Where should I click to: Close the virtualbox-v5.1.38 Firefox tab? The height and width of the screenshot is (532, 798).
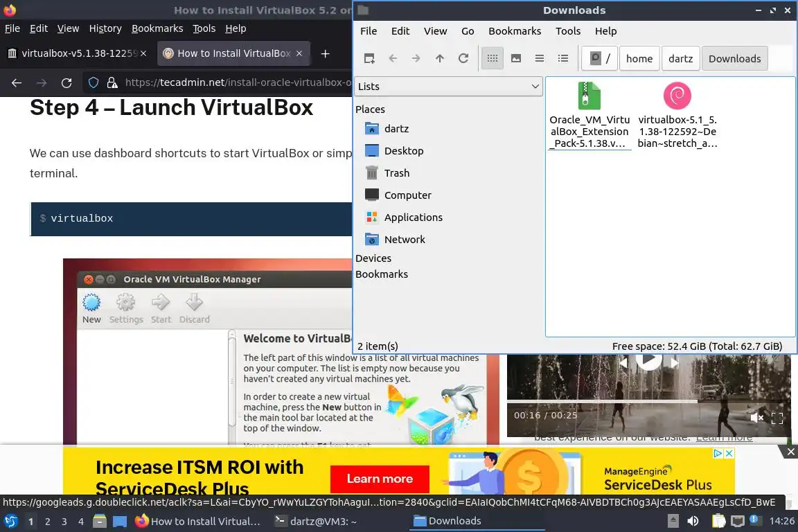(x=143, y=53)
